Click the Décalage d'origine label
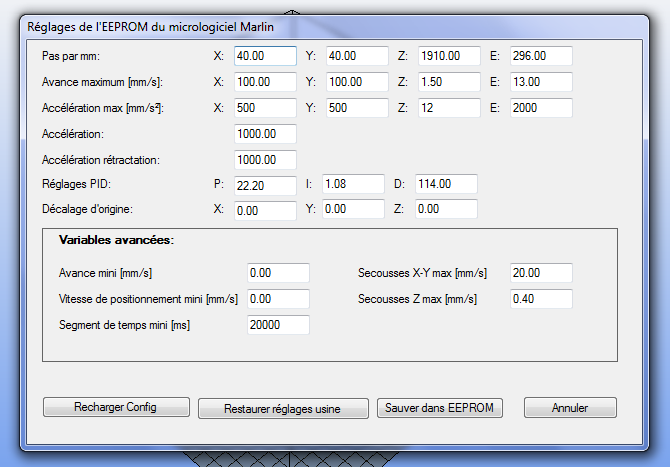The image size is (670, 467). point(87,209)
